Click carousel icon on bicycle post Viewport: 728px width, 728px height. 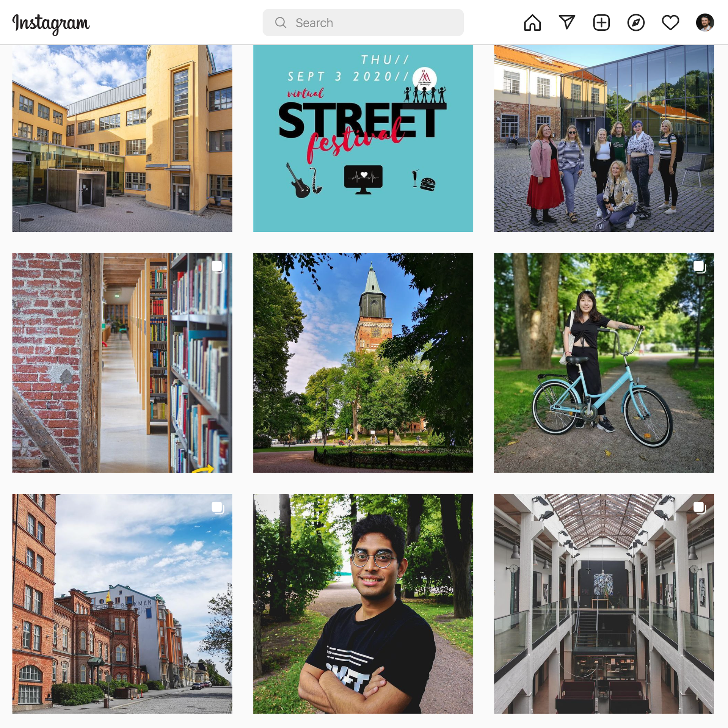(x=700, y=267)
